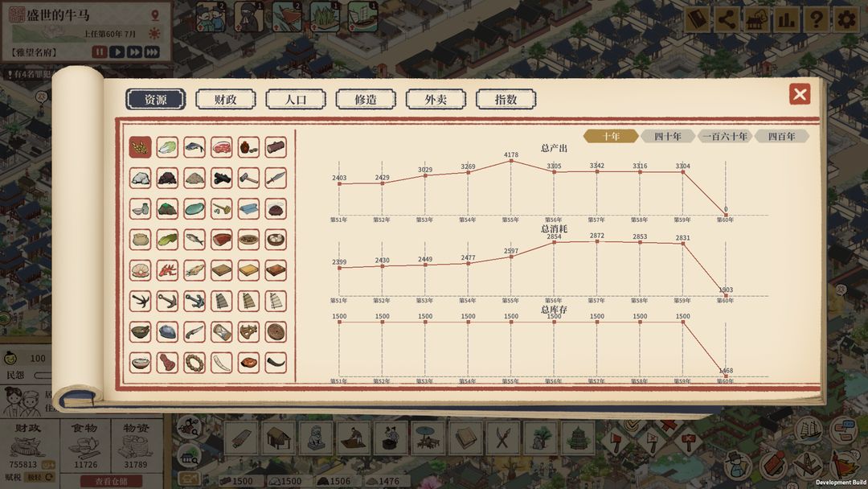Select the cabbage resource icon

[167, 147]
